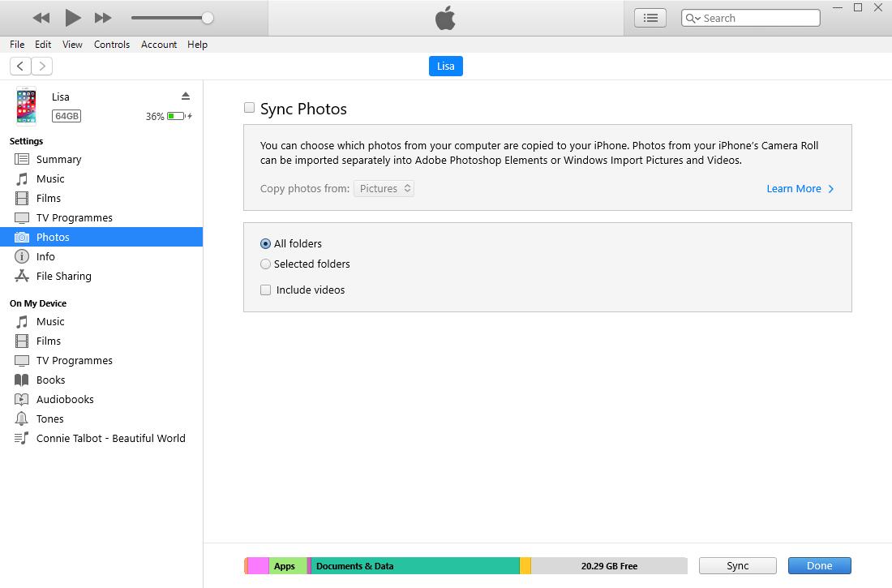
Task: Go back with the left chevron button
Action: [x=20, y=66]
